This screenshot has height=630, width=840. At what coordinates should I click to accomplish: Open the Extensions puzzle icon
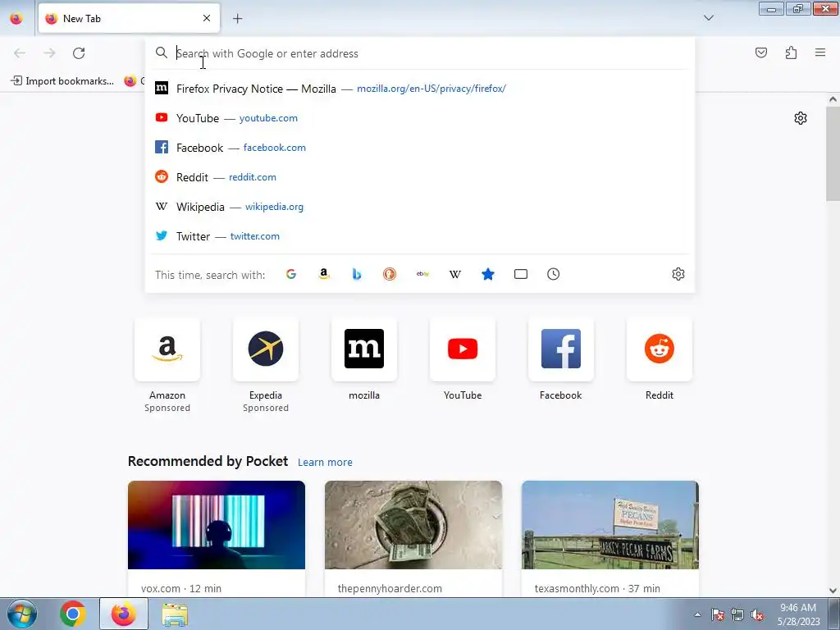coord(791,52)
